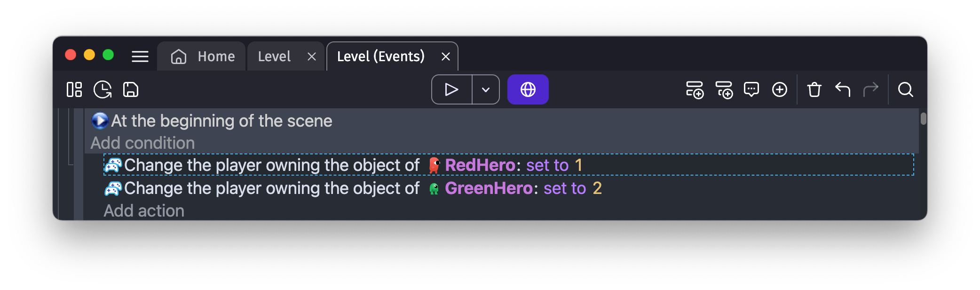Open the hamburger menu next to traffic lights
The image size is (980, 290).
[140, 56]
